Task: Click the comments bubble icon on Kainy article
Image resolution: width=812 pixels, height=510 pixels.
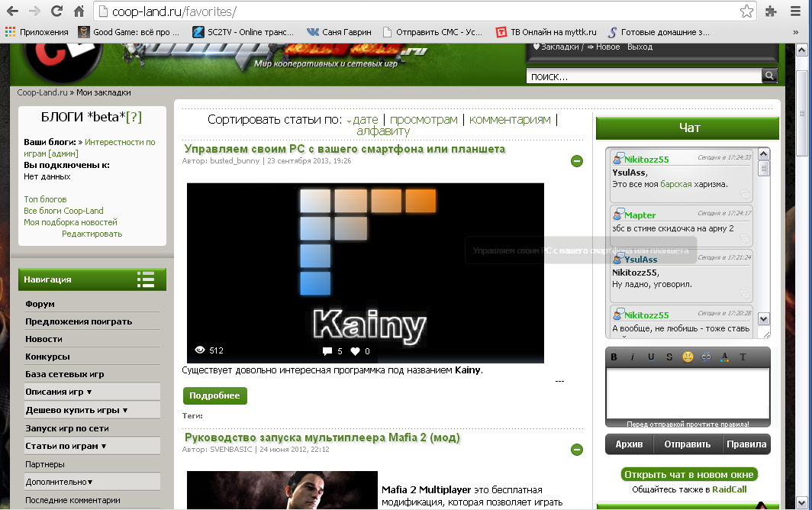Action: click(327, 351)
